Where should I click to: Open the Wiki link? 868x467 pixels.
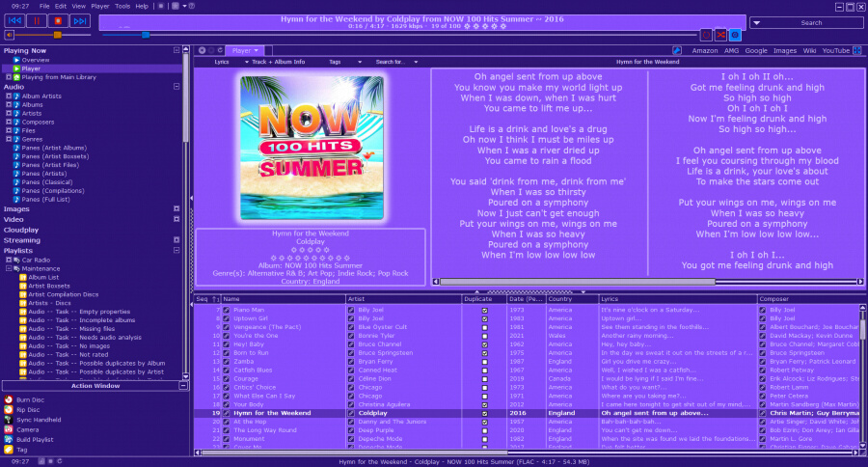pos(809,50)
